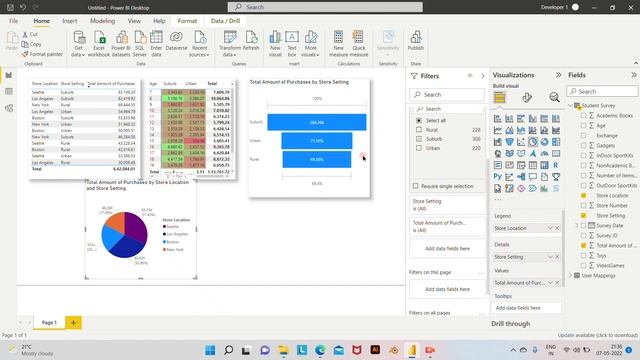This screenshot has width=640, height=360.
Task: Click the Fields pane search box
Action: [x=602, y=91]
